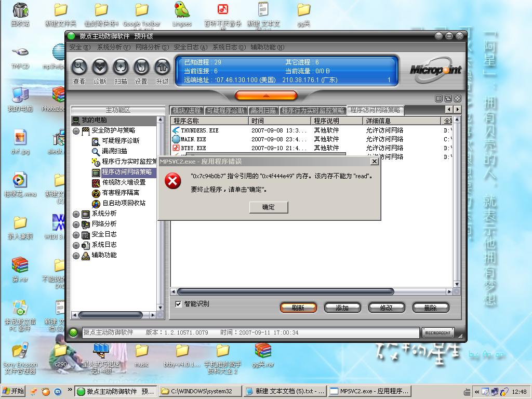Open 程序行为实时监控 tree entry

129,162
